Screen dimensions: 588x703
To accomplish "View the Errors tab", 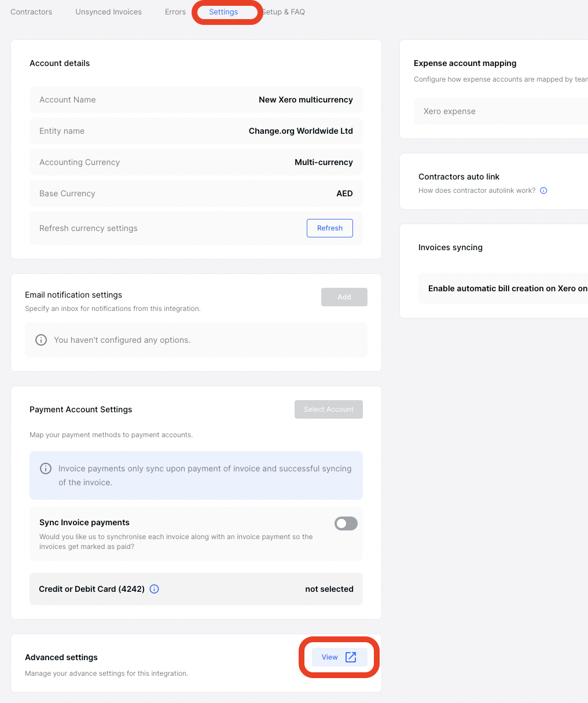I will coord(175,12).
